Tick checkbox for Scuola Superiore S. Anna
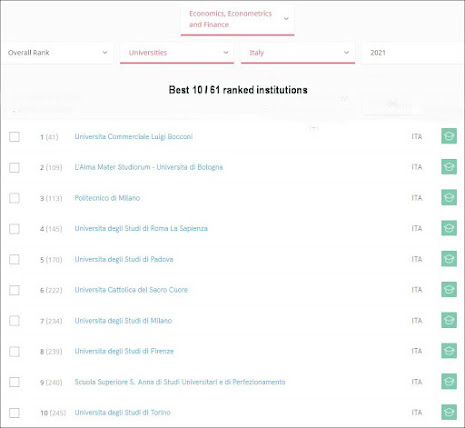Image resolution: width=465 pixels, height=428 pixels. 14,382
